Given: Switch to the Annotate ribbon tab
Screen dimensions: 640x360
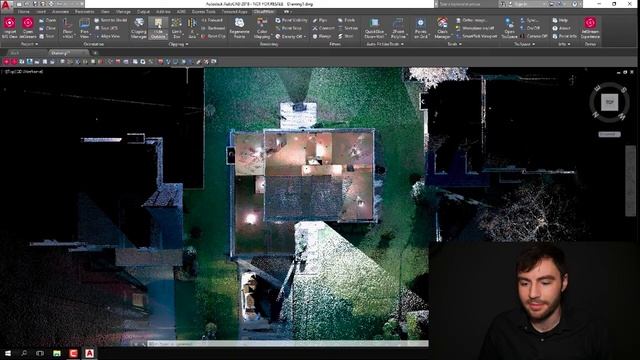Looking at the screenshot, I should click(x=60, y=12).
